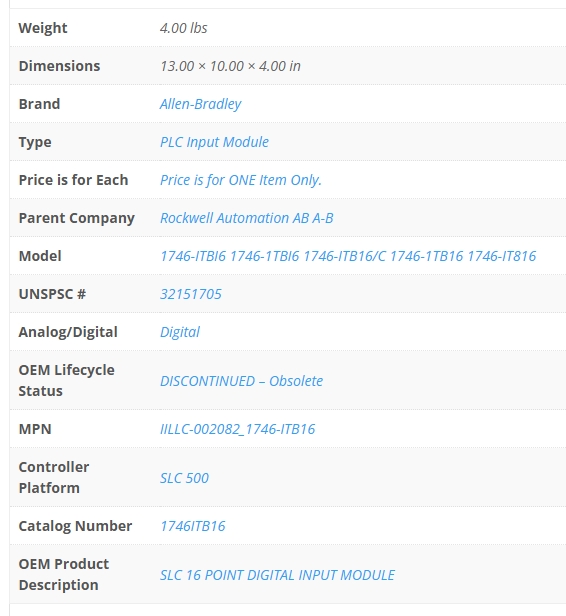Open UNSPSC number 32151705 link
Viewport: 566px width, 616px height.
191,294
